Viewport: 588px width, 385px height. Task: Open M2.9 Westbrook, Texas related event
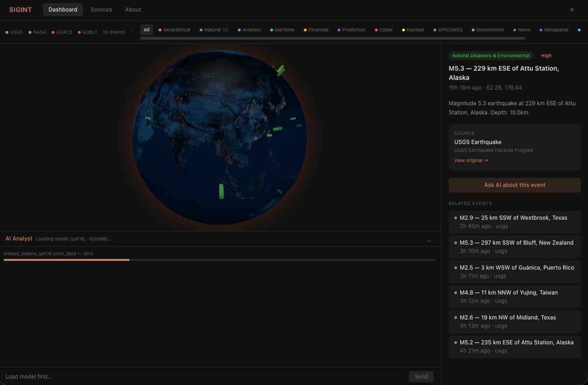(514, 222)
